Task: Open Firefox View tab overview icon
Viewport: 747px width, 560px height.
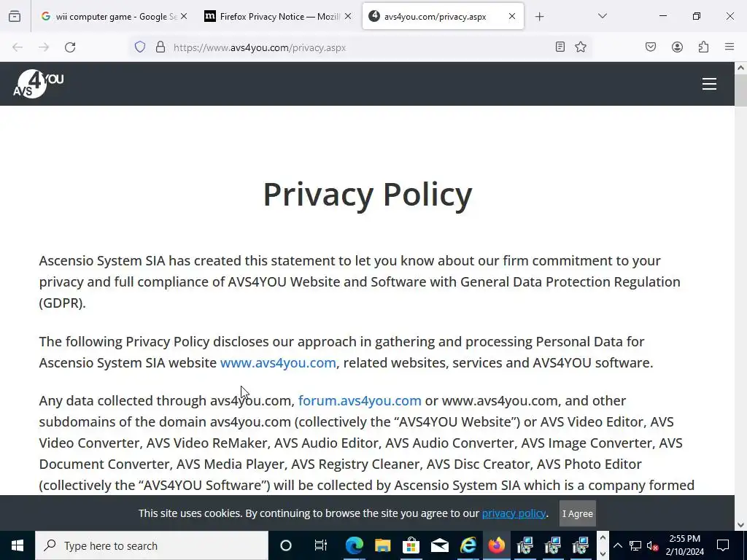Action: click(x=15, y=17)
